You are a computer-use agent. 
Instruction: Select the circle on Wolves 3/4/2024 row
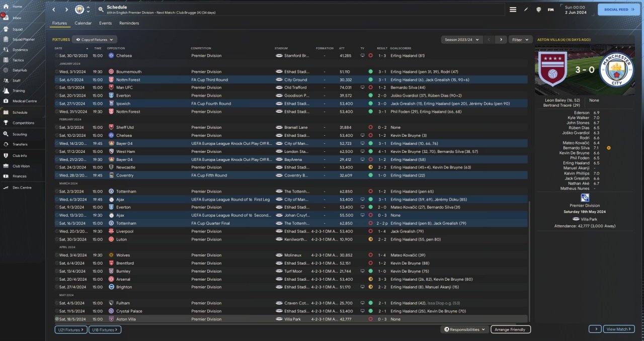57,255
